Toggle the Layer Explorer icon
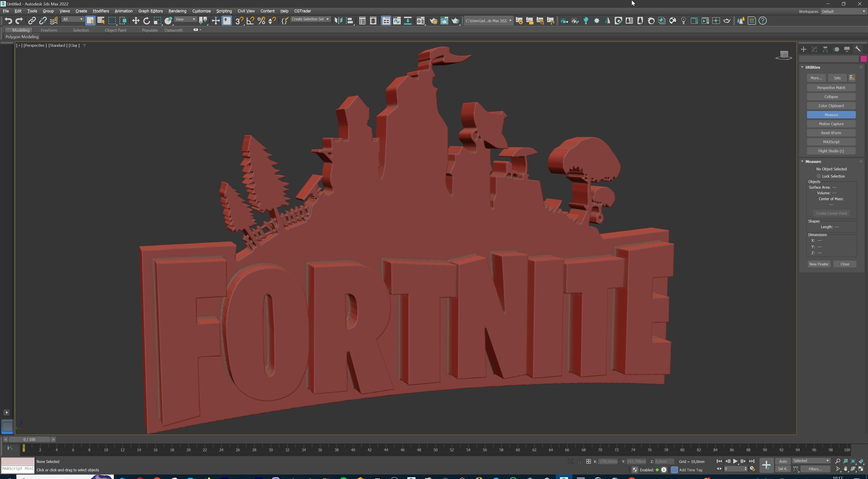868x479 pixels. [x=373, y=21]
